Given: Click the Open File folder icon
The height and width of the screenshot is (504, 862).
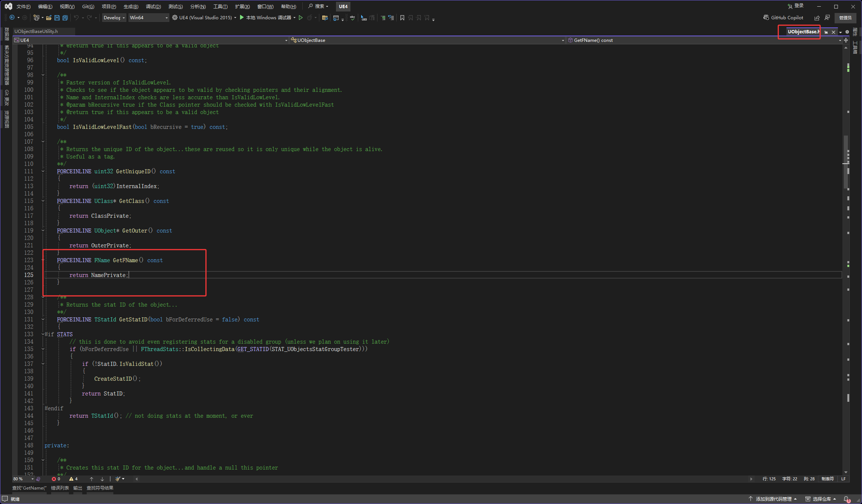Looking at the screenshot, I should pos(49,18).
